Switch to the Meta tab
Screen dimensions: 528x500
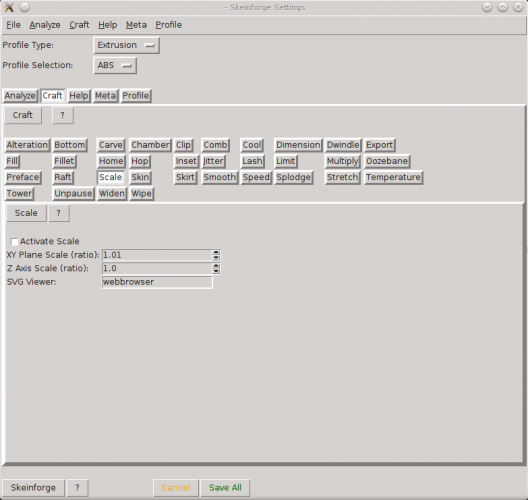tap(105, 96)
